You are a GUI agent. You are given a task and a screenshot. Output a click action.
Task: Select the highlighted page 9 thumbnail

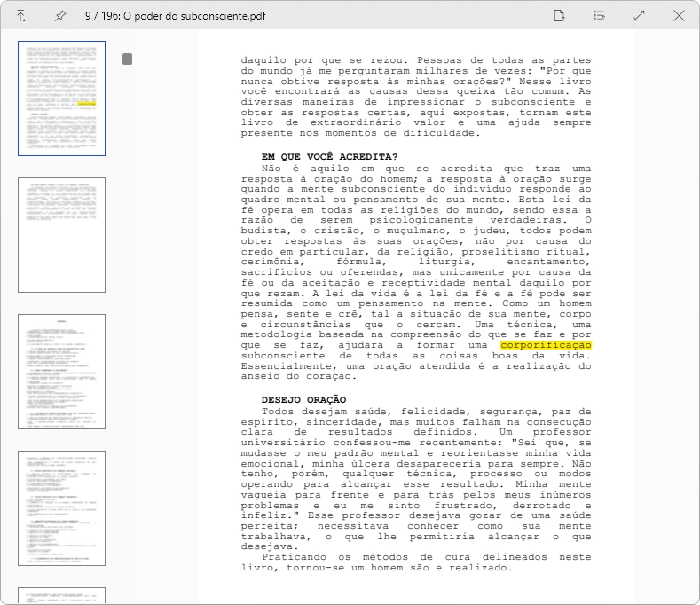[61, 98]
